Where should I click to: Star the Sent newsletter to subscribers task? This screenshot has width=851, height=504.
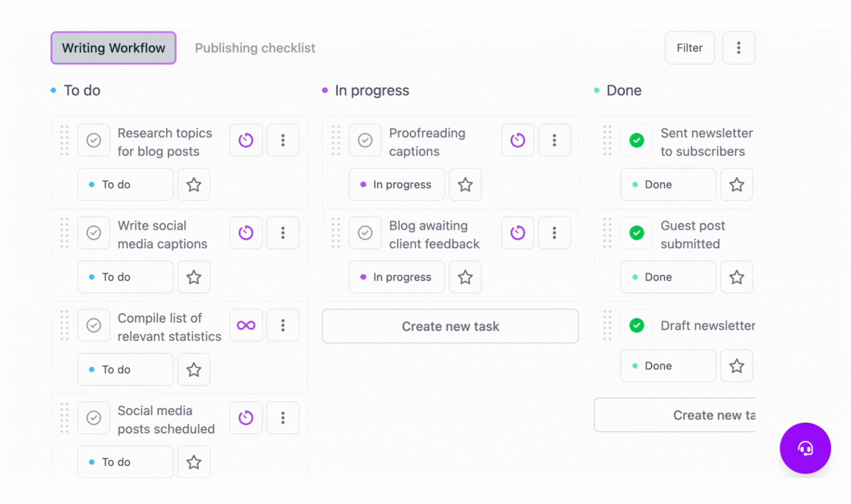[x=736, y=184]
